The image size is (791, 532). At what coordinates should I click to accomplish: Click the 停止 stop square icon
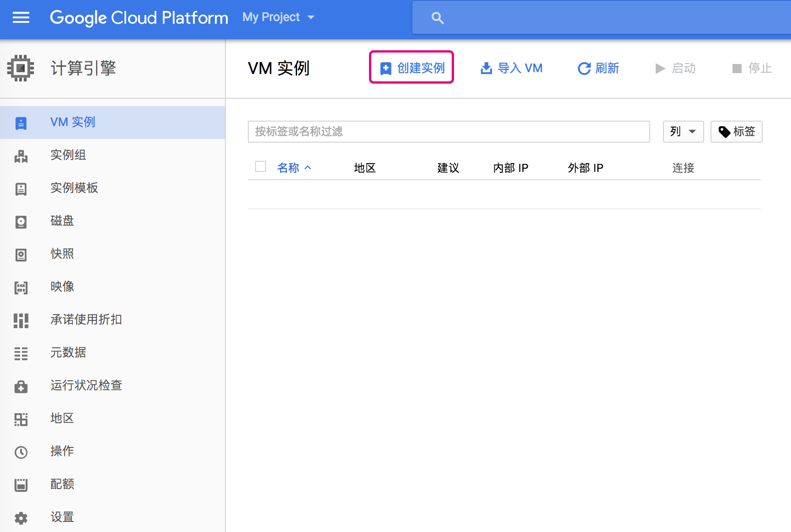(x=737, y=69)
